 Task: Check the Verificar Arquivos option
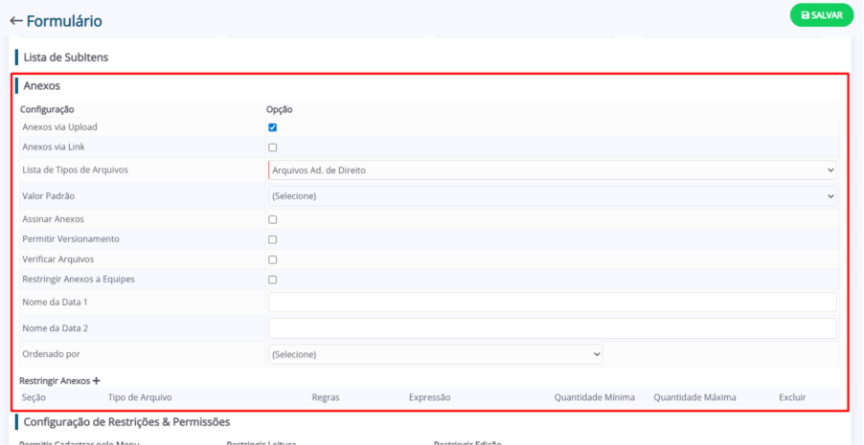click(273, 259)
